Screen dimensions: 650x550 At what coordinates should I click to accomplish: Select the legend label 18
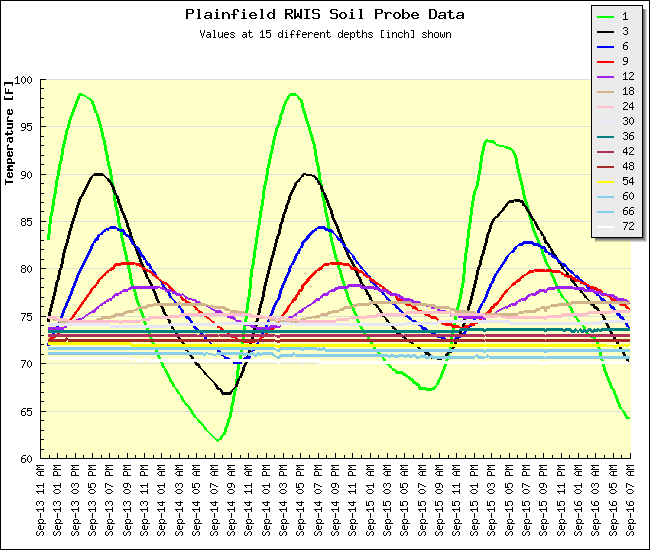click(x=626, y=91)
